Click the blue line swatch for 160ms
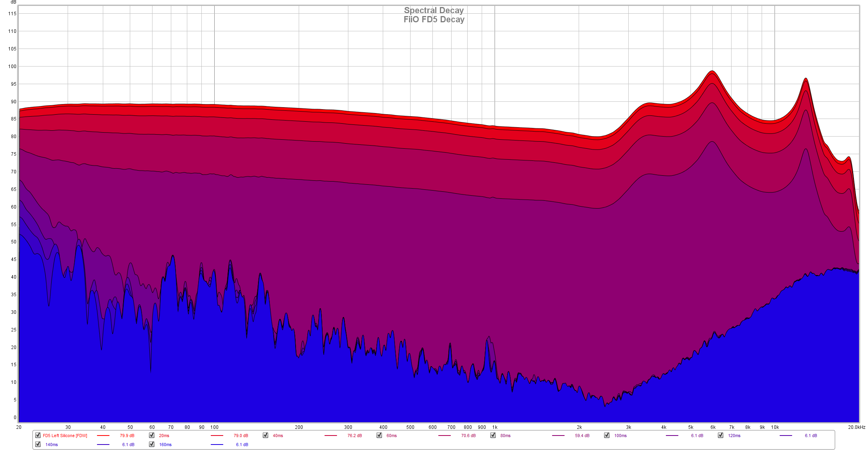Image resolution: width=868 pixels, height=450 pixels. coord(217,445)
